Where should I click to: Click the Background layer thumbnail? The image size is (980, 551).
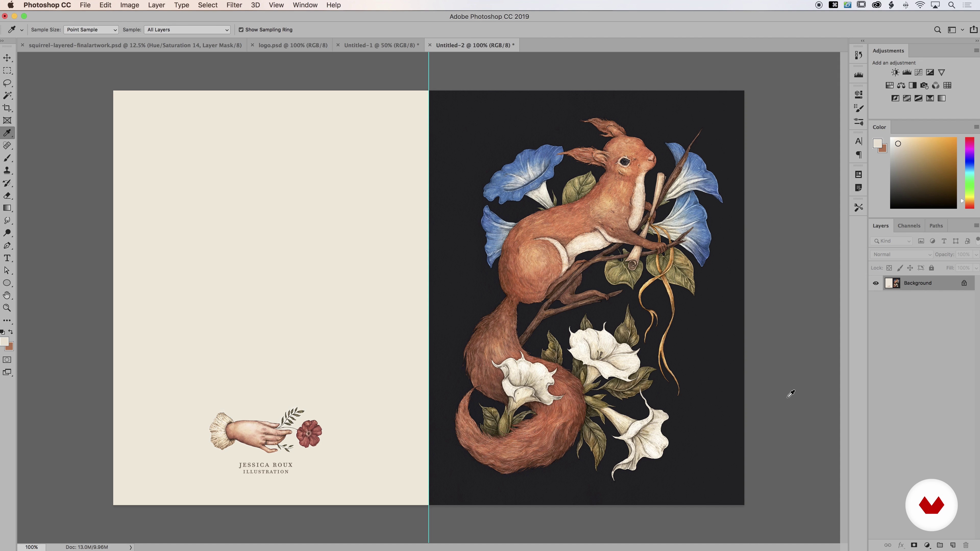892,283
